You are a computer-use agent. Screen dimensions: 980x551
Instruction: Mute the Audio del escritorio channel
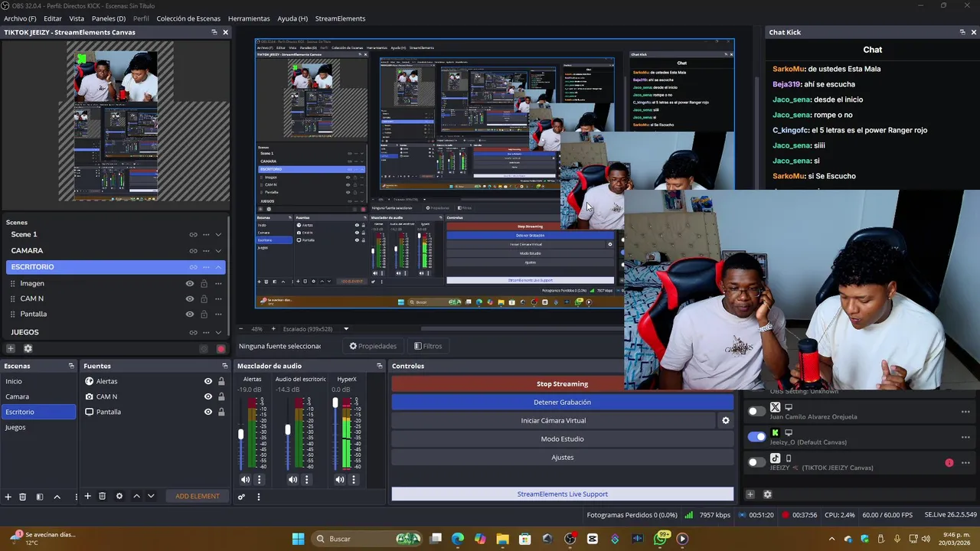pyautogui.click(x=292, y=480)
